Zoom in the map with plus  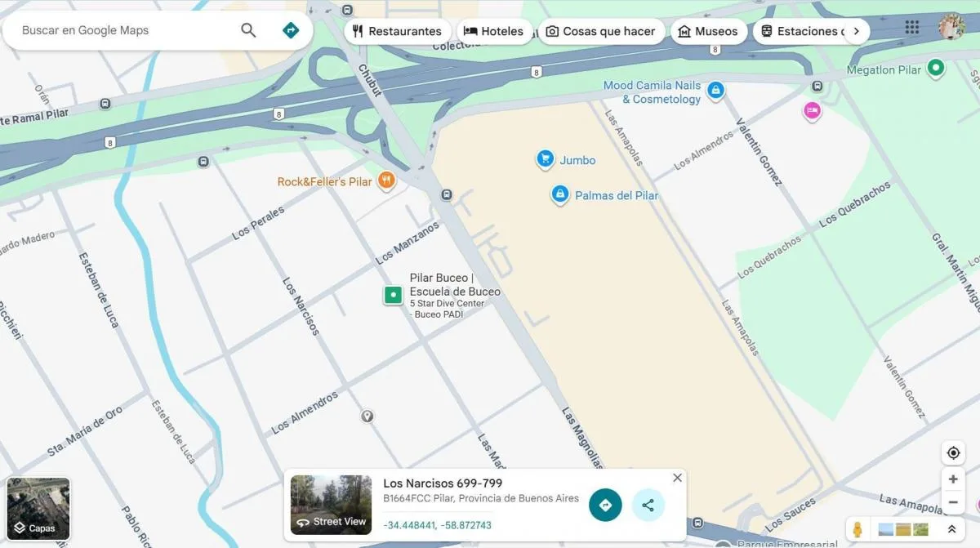tap(953, 479)
